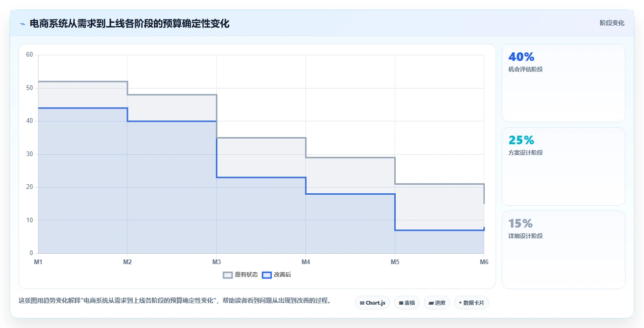The width and height of the screenshot is (644, 328).
Task: Click the M2 axis label
Action: tap(127, 262)
